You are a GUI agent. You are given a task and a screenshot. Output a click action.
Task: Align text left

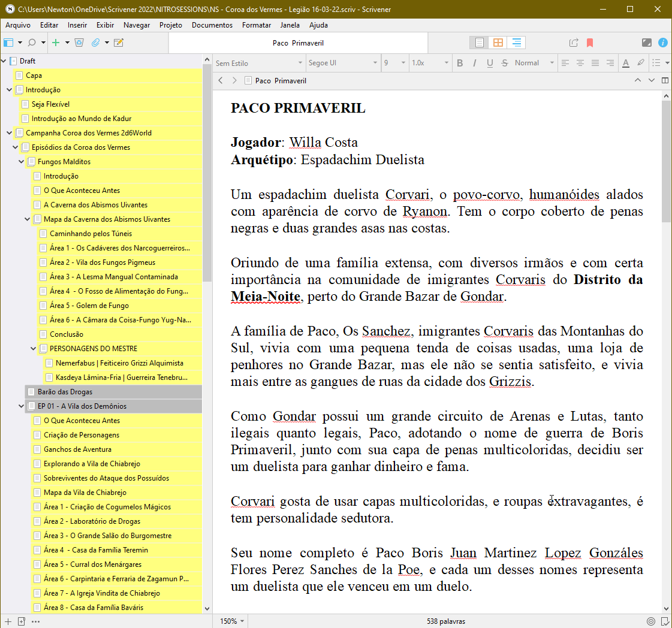pos(565,63)
